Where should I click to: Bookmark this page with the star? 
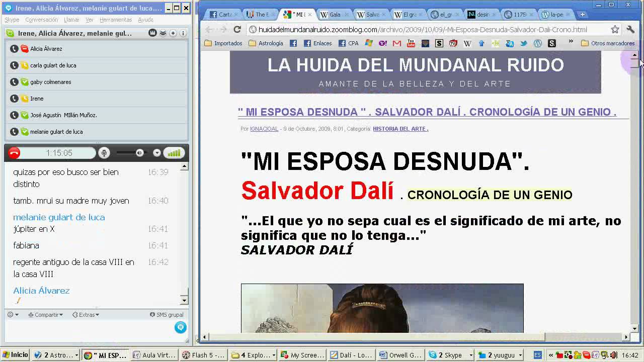coord(615,30)
